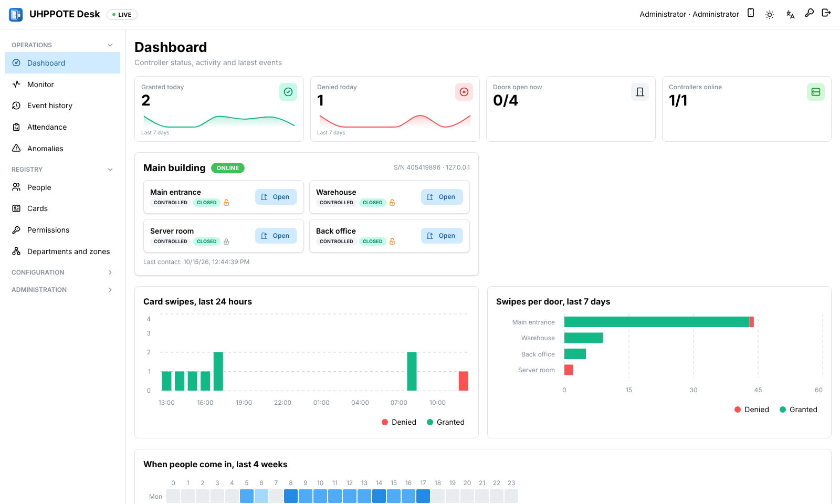Collapse the OPERATIONS sidebar section
Image resolution: width=840 pixels, height=504 pixels.
click(62, 45)
